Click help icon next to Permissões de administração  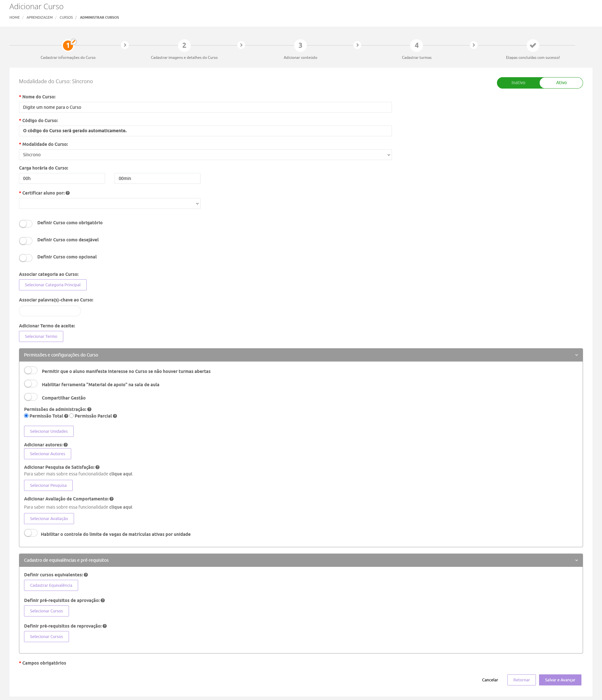89,409
